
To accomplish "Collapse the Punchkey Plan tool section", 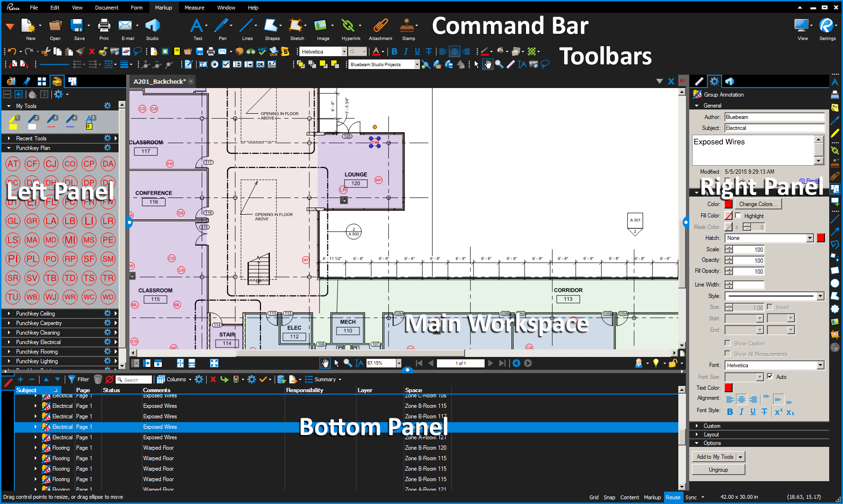I will pos(8,148).
